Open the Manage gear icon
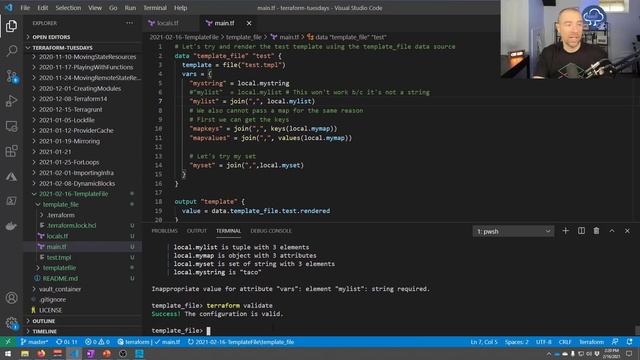This screenshot has width=640, height=360. [x=11, y=323]
